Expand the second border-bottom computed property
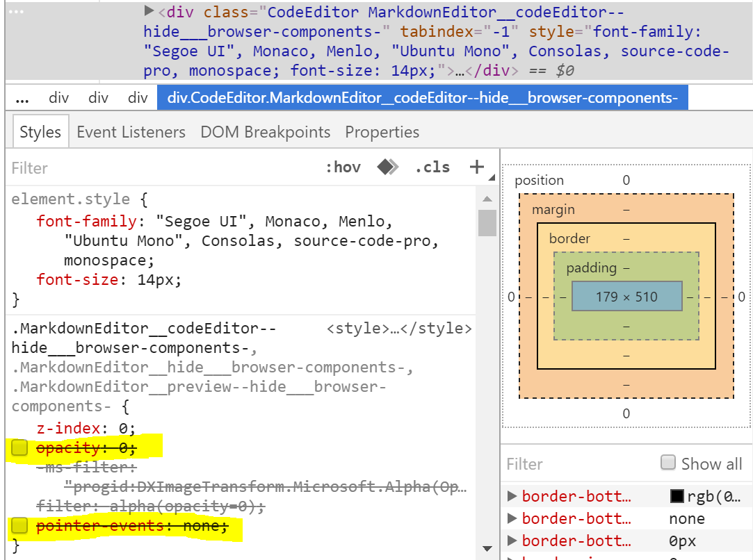This screenshot has width=753, height=560. tap(512, 518)
